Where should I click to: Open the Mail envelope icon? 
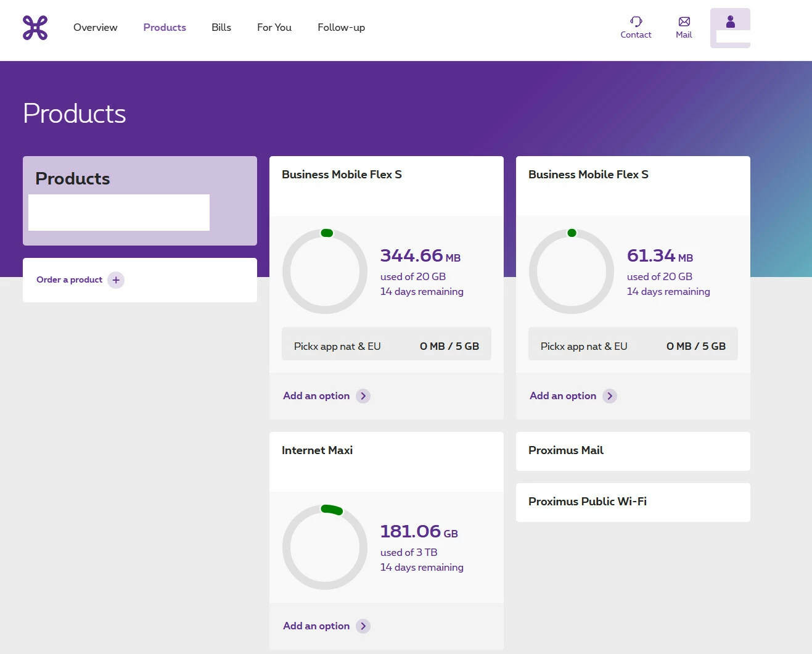[684, 22]
